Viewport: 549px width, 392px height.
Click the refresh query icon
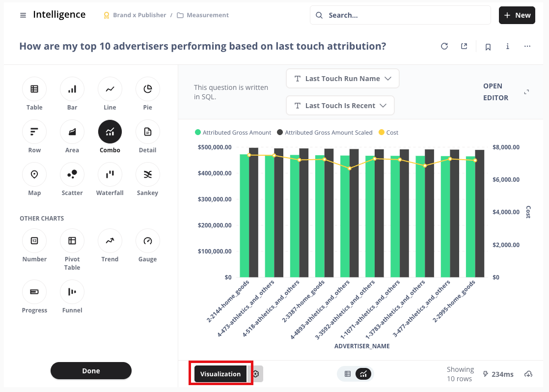coord(444,46)
